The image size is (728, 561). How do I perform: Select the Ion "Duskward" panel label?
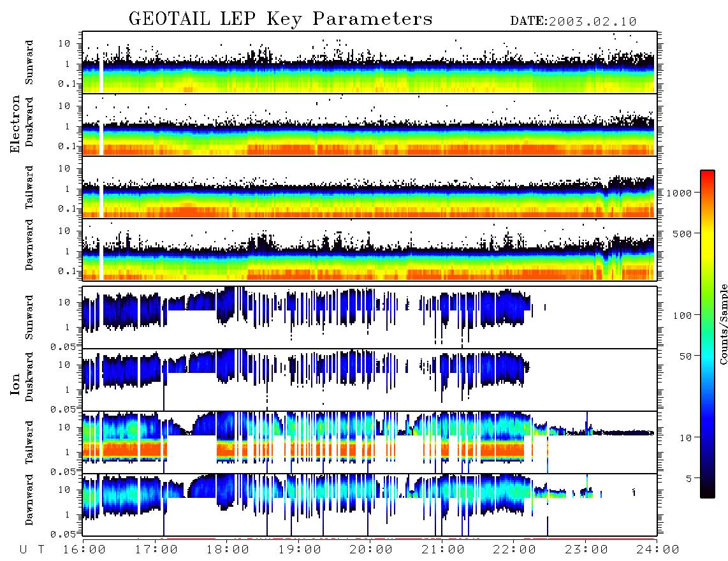29,377
